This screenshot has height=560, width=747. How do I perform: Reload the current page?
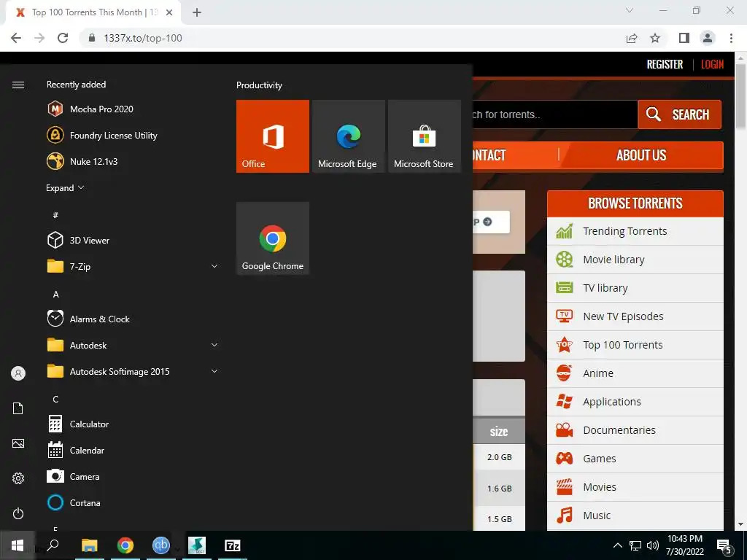click(63, 38)
